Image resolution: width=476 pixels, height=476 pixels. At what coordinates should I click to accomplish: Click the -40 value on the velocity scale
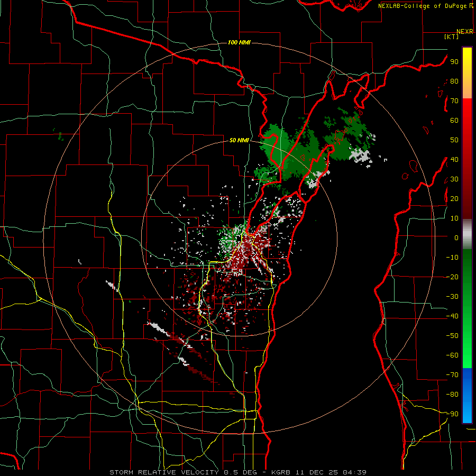[x=452, y=316]
